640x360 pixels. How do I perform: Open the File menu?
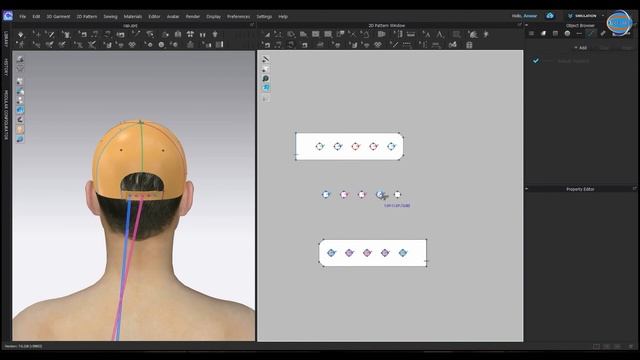pos(22,16)
